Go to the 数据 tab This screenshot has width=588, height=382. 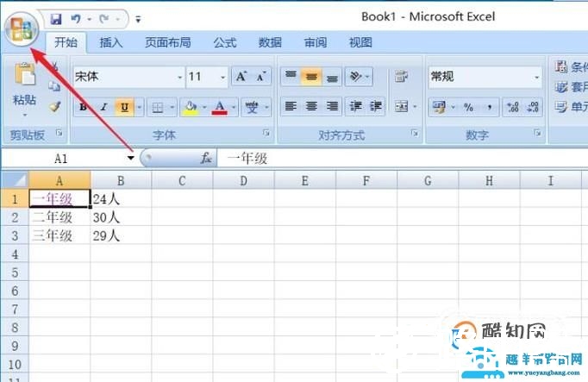pyautogui.click(x=270, y=42)
